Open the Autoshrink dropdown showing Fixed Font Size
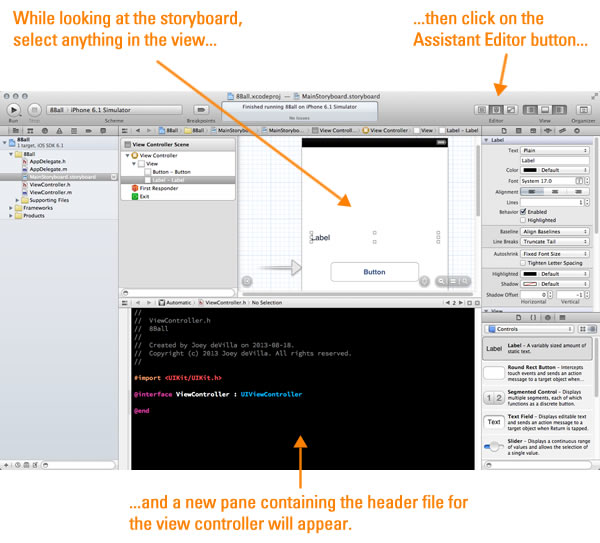The height and width of the screenshot is (543, 600). click(x=554, y=254)
